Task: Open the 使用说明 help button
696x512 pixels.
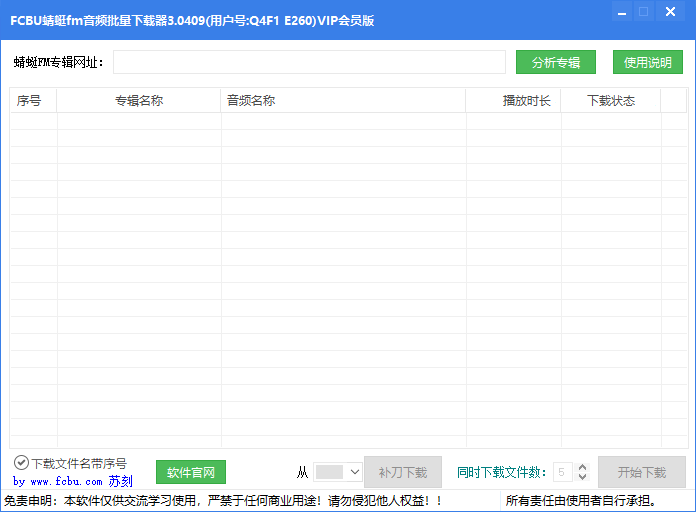Action: tap(648, 62)
